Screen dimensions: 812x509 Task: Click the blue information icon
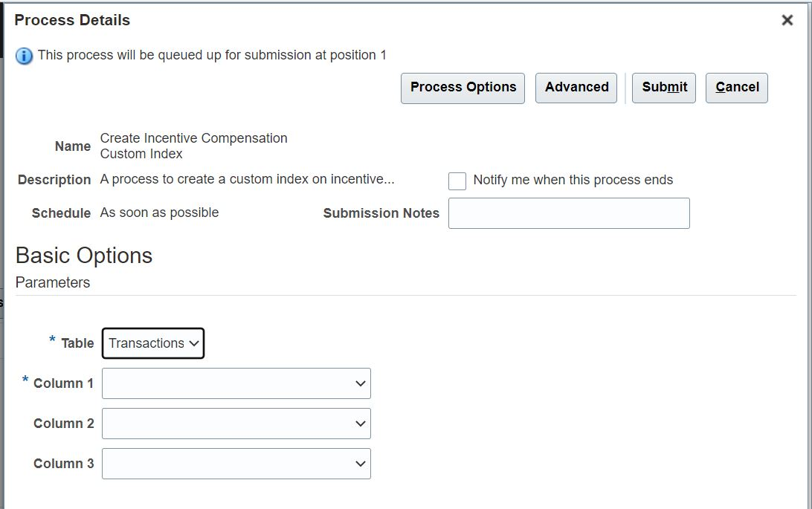click(25, 56)
